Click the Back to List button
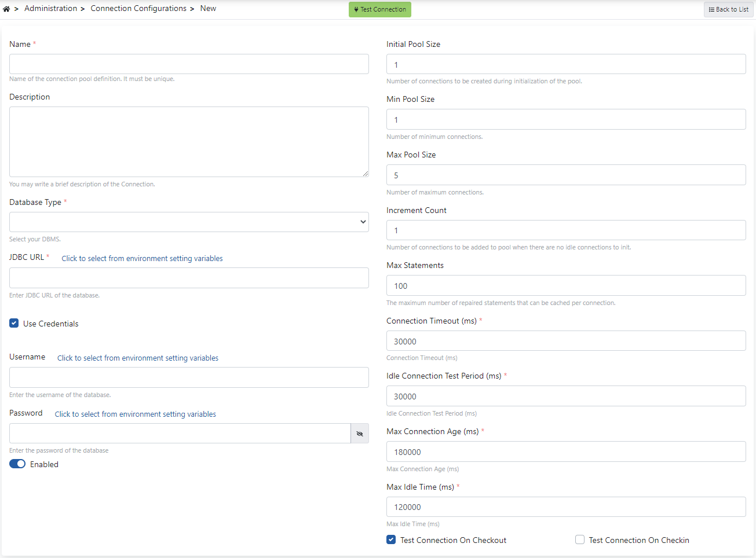Image resolution: width=756 pixels, height=558 pixels. point(728,9)
